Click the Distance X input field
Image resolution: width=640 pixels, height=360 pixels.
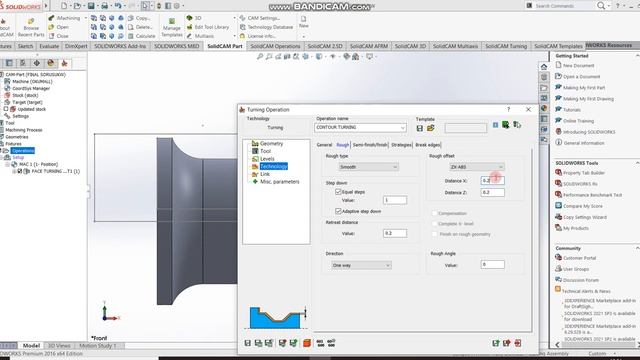(493, 180)
